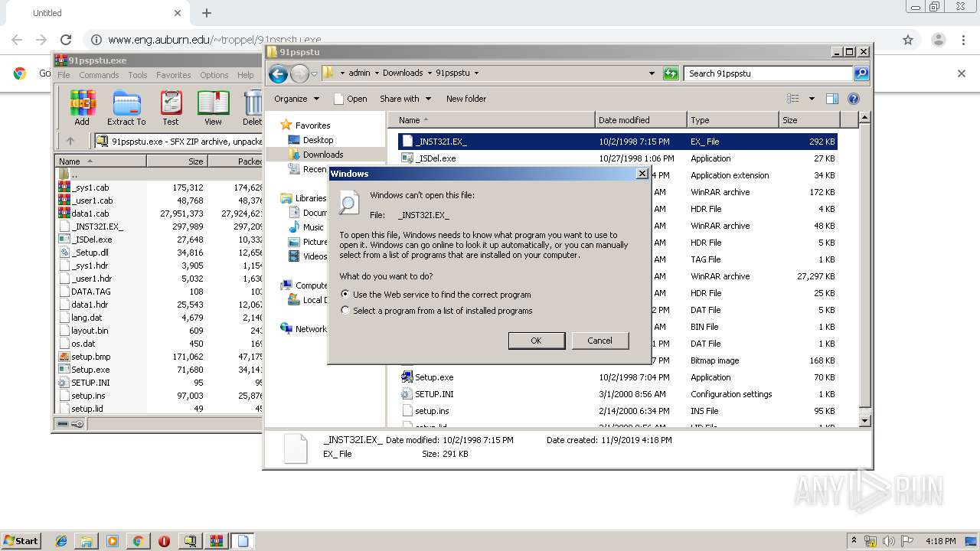Viewport: 980px width, 551px height.
Task: Select data1.cab in WinRAR list
Action: 90,214
